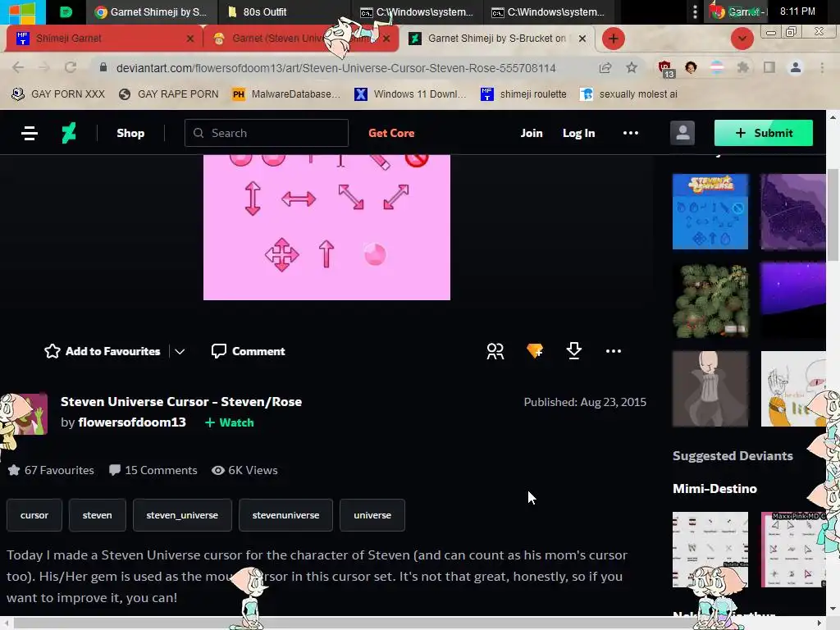Screen dimensions: 840x630
Task: Click the Comment button
Action: (248, 351)
